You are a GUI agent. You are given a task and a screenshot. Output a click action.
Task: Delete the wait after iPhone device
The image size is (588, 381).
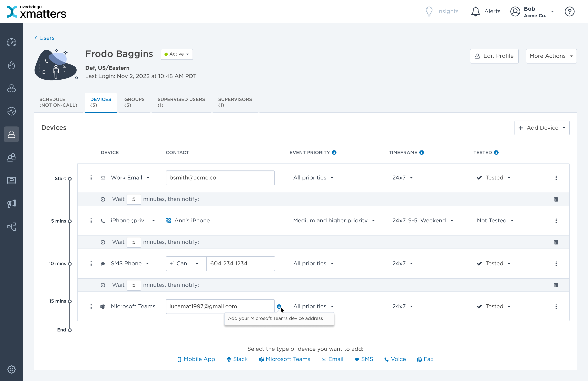(556, 242)
